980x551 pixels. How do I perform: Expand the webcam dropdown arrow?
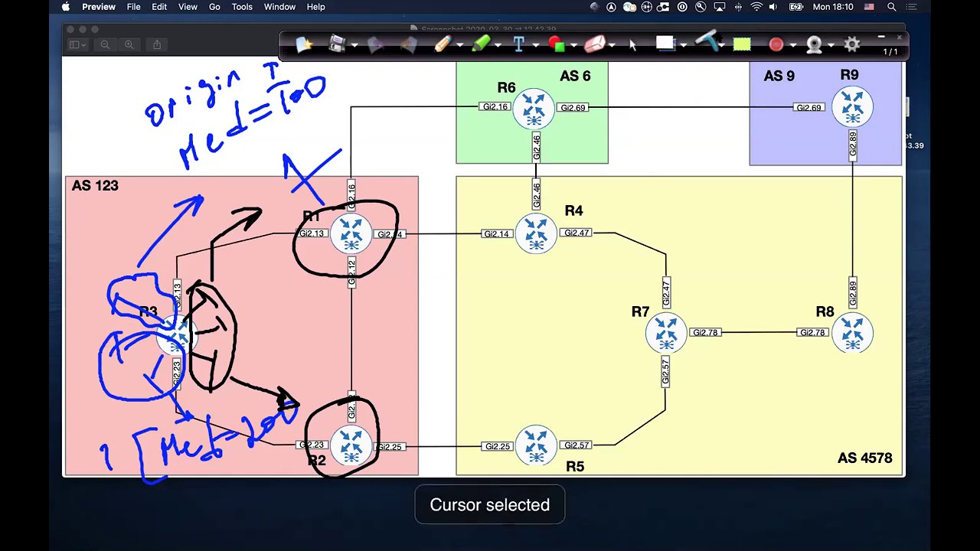point(831,46)
